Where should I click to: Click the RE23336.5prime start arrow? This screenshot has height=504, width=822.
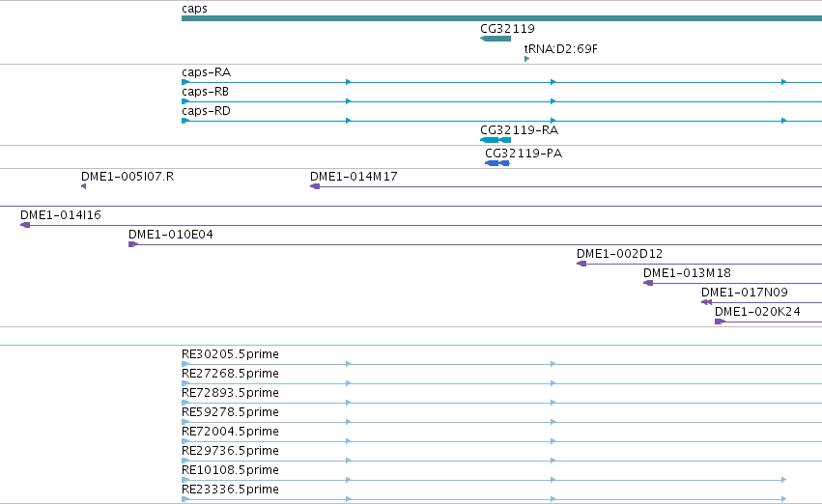pyautogui.click(x=185, y=499)
